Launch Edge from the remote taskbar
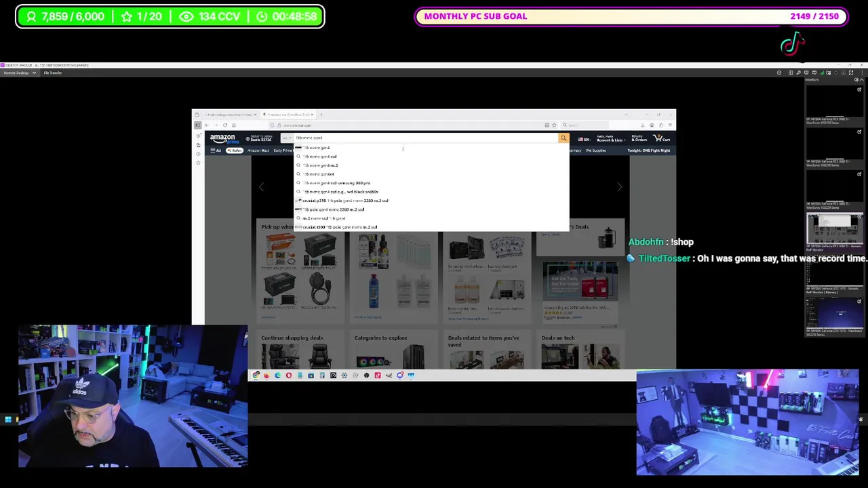 click(x=278, y=375)
